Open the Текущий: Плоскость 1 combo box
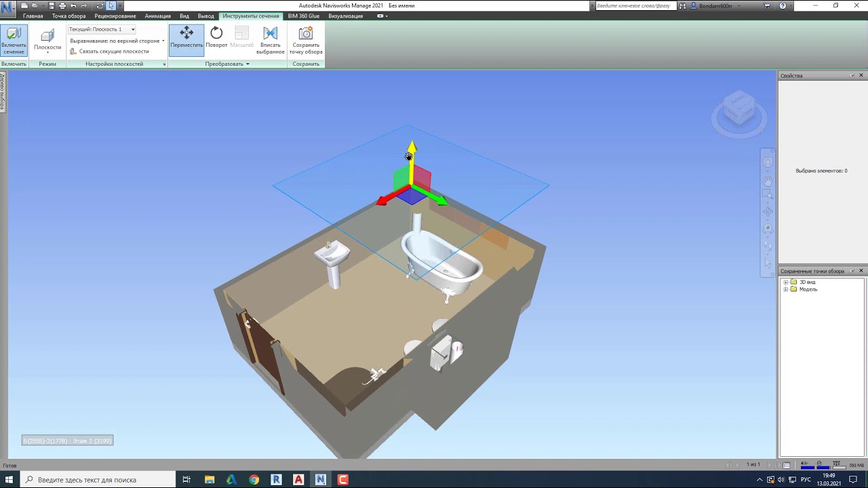The image size is (868, 488). 102,29
